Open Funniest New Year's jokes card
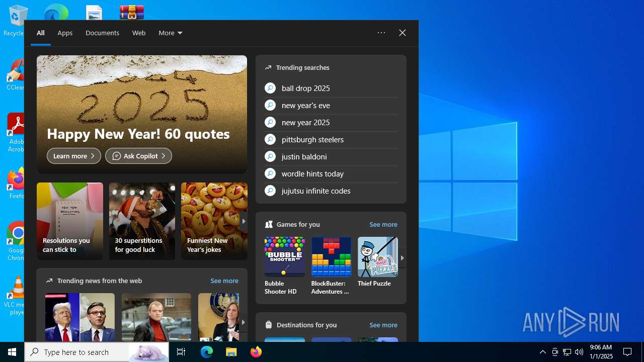Image resolution: width=644 pixels, height=362 pixels. pyautogui.click(x=214, y=221)
